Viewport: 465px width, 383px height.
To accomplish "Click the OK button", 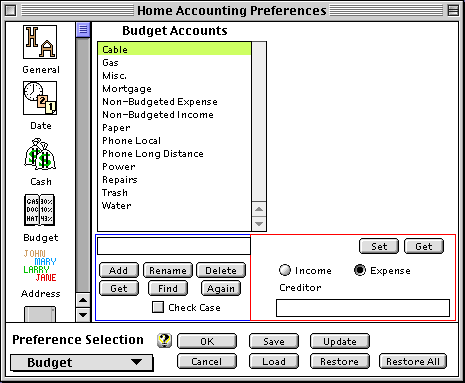I will pos(207,341).
